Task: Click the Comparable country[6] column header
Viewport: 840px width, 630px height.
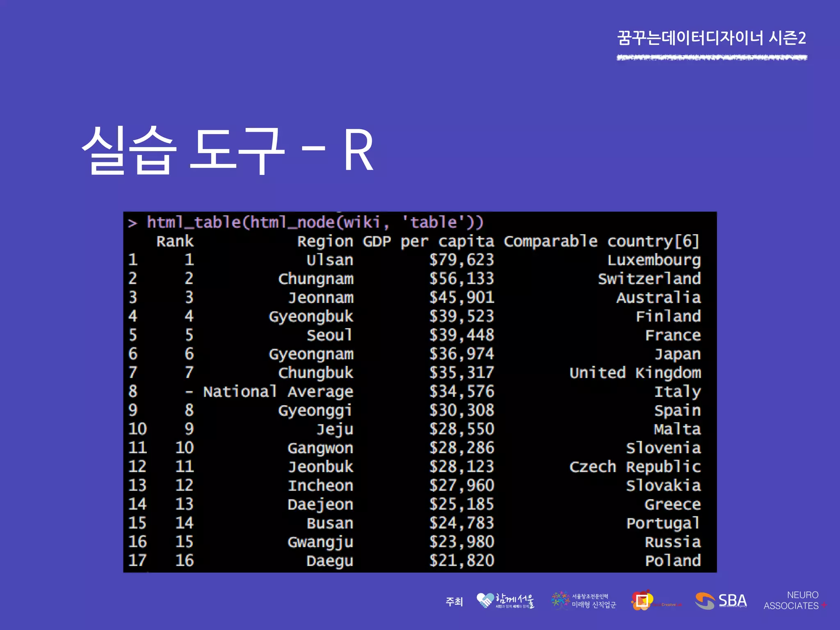Action: click(x=601, y=242)
